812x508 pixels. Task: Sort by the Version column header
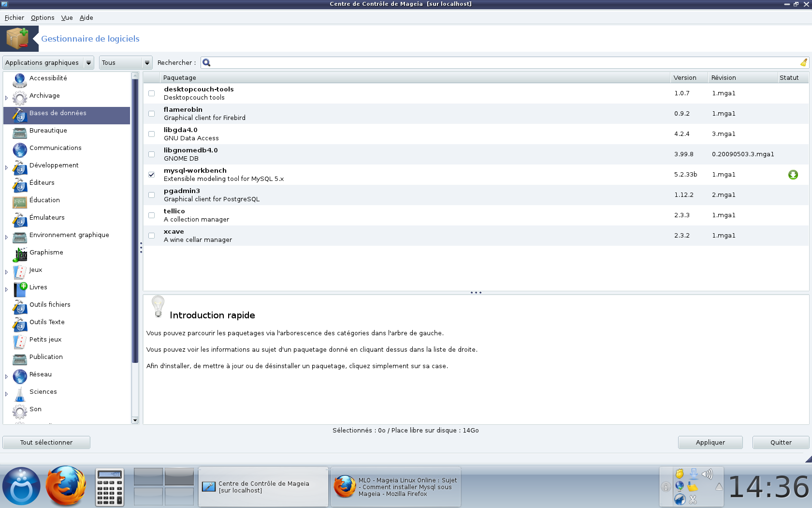[689, 77]
